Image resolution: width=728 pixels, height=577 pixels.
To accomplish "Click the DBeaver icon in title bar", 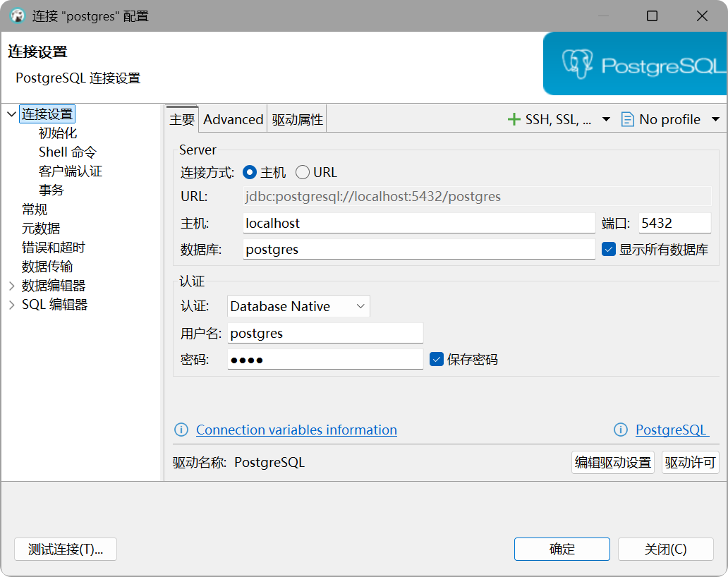I will click(x=17, y=16).
